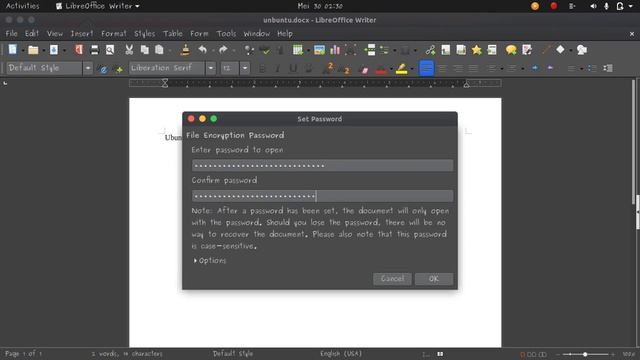Click Activities in the top bar

(x=22, y=6)
